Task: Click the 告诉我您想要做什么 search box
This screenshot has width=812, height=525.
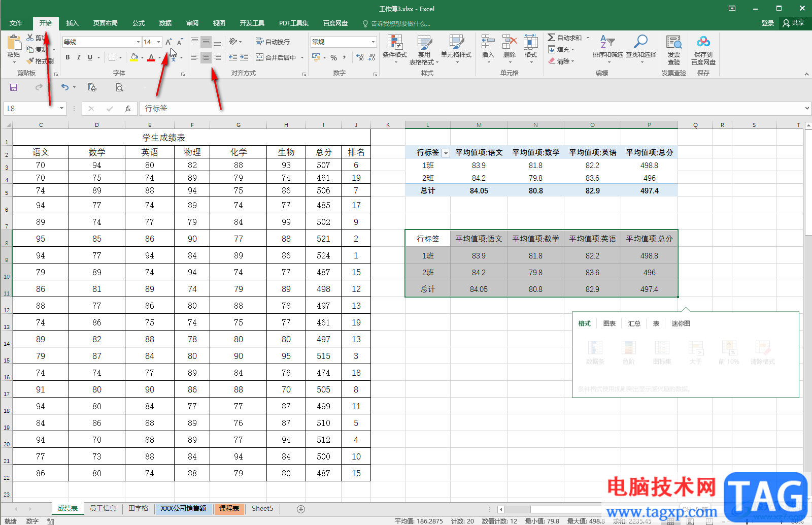Action: pos(396,23)
